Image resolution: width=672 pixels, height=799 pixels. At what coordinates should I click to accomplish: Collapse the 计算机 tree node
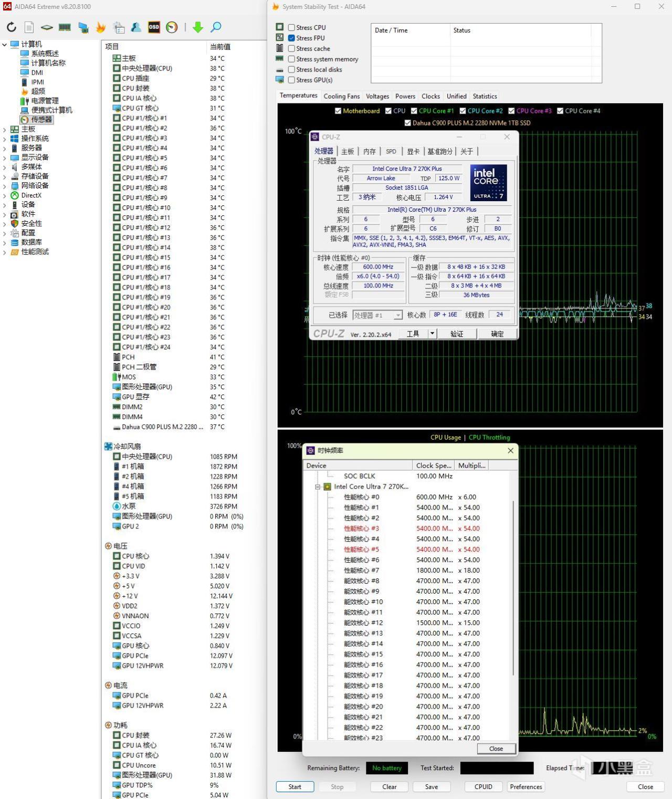click(x=5, y=45)
